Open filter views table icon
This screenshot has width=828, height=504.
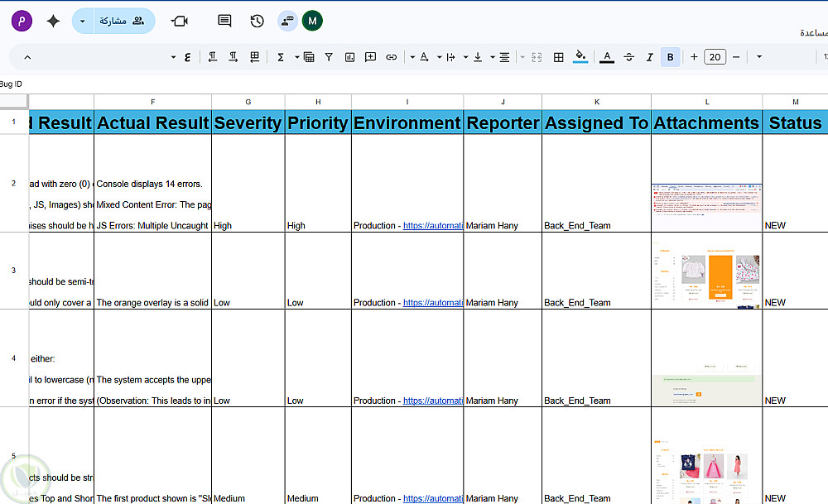(310, 57)
